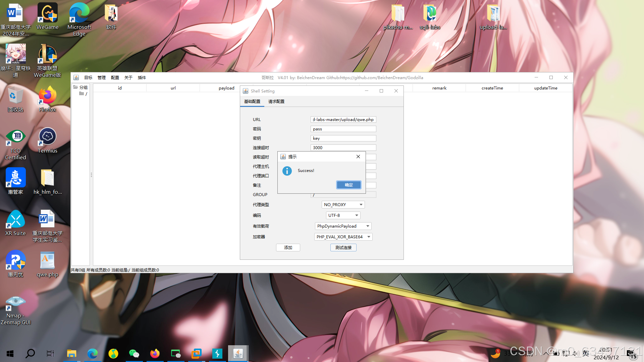Open the qwe.php file on desktop
The image size is (644, 362).
click(x=47, y=265)
